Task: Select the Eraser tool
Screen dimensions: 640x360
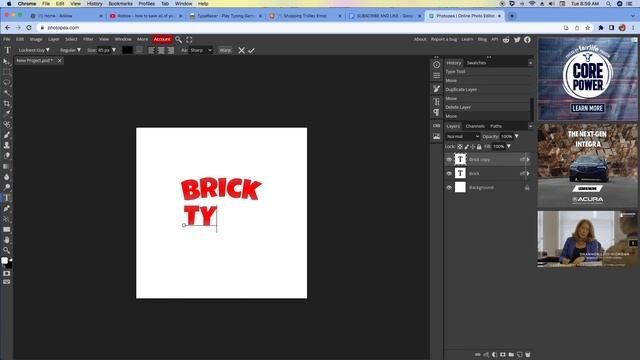Action: (x=7, y=156)
